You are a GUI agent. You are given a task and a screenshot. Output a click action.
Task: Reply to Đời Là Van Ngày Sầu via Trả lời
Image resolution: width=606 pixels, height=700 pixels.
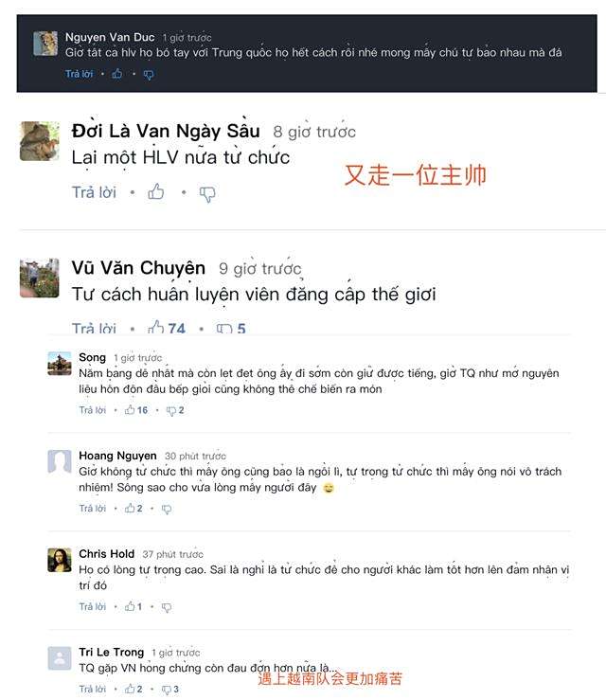click(94, 192)
